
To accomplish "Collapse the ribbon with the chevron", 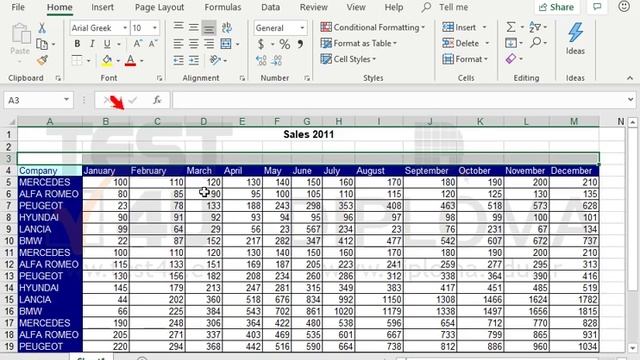I will coord(630,78).
